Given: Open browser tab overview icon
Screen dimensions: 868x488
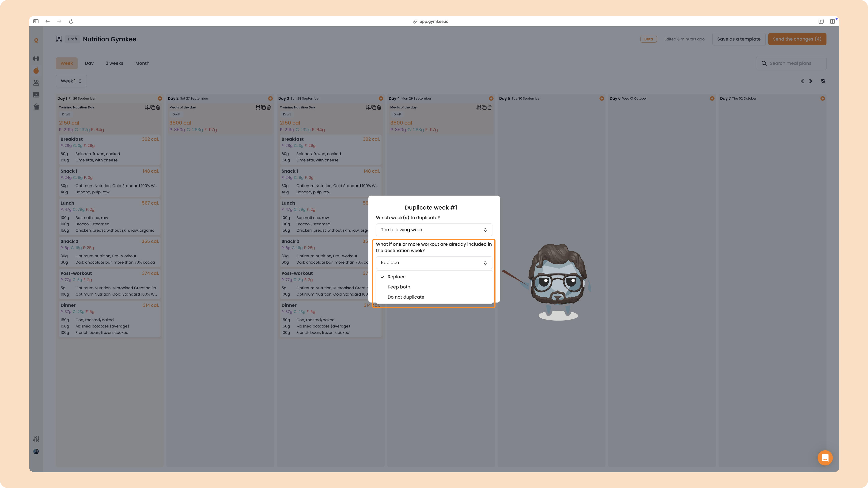Looking at the screenshot, I should pos(832,21).
